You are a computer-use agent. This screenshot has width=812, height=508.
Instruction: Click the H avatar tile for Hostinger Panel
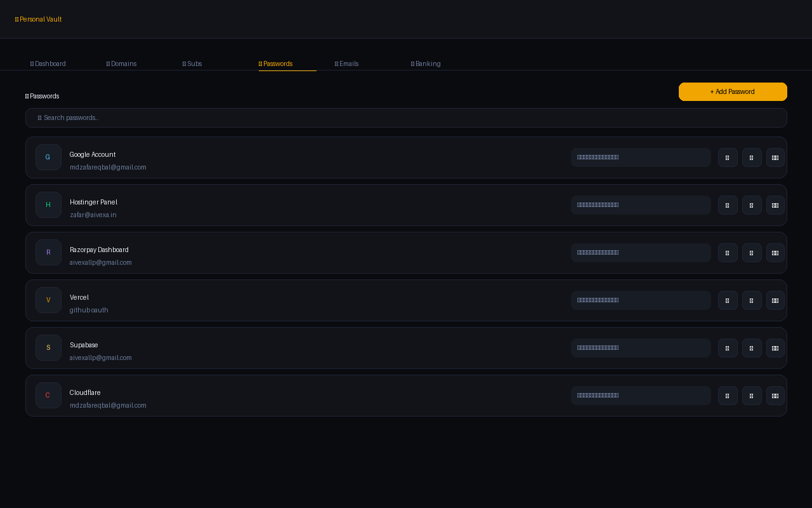(48, 205)
